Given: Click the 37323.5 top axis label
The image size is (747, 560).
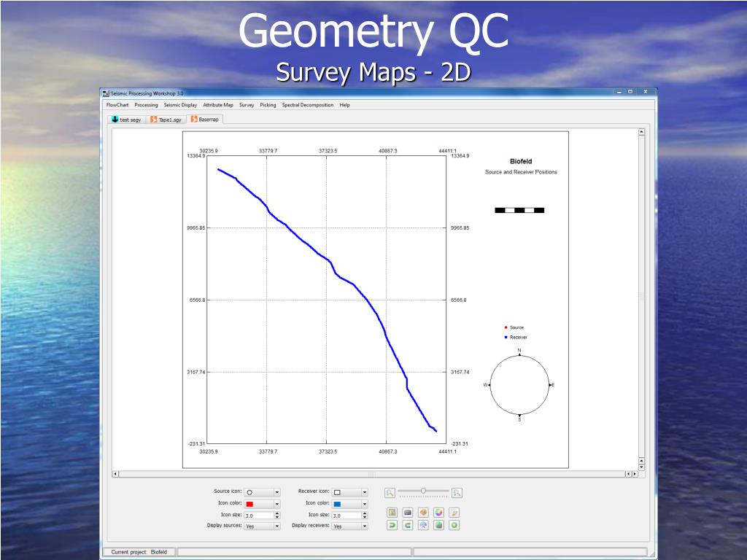Looking at the screenshot, I should [x=328, y=151].
